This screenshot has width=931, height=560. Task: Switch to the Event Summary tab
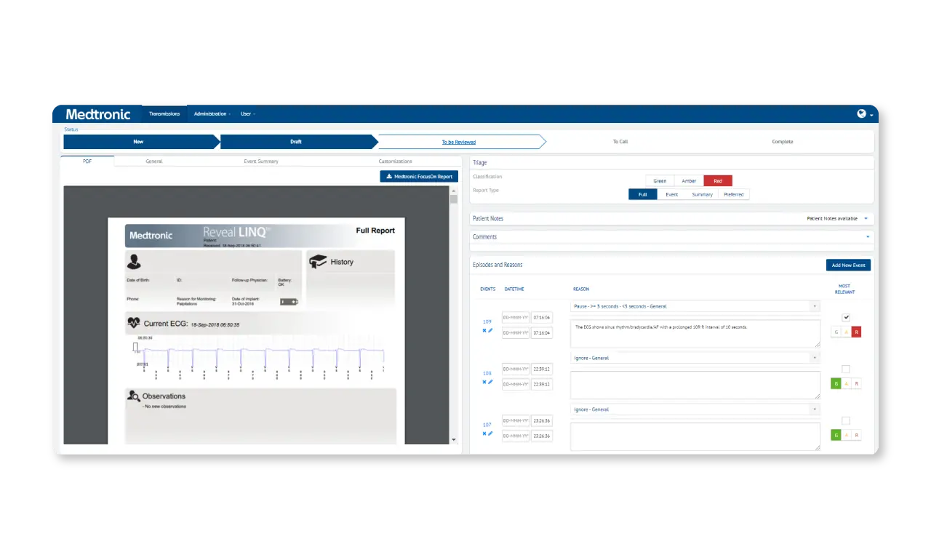260,161
